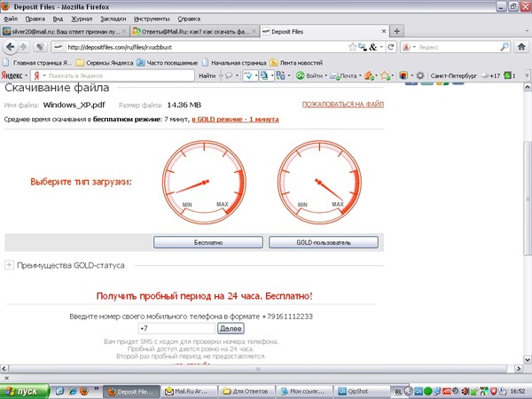The image size is (532, 399).
Task: Open Главная страница Я... bookmark
Action: (x=37, y=63)
